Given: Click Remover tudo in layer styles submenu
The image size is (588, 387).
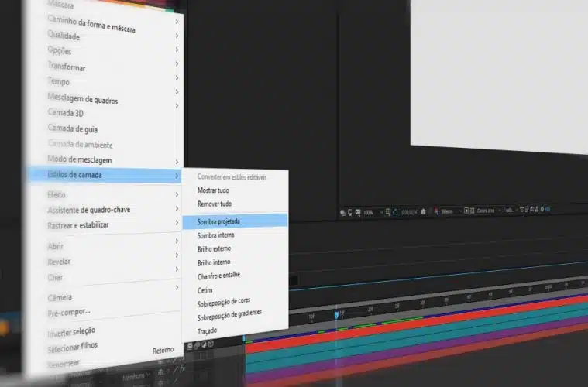Looking at the screenshot, I should [215, 204].
